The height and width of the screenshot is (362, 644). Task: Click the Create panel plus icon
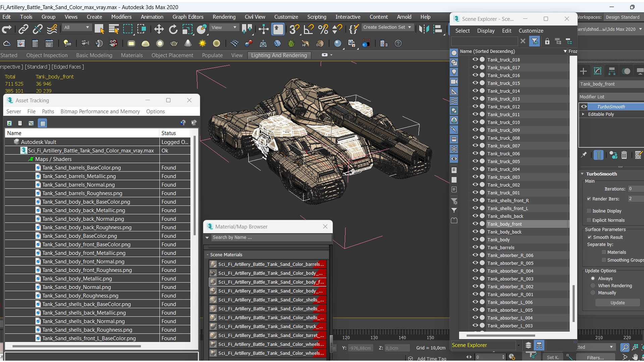tap(583, 71)
